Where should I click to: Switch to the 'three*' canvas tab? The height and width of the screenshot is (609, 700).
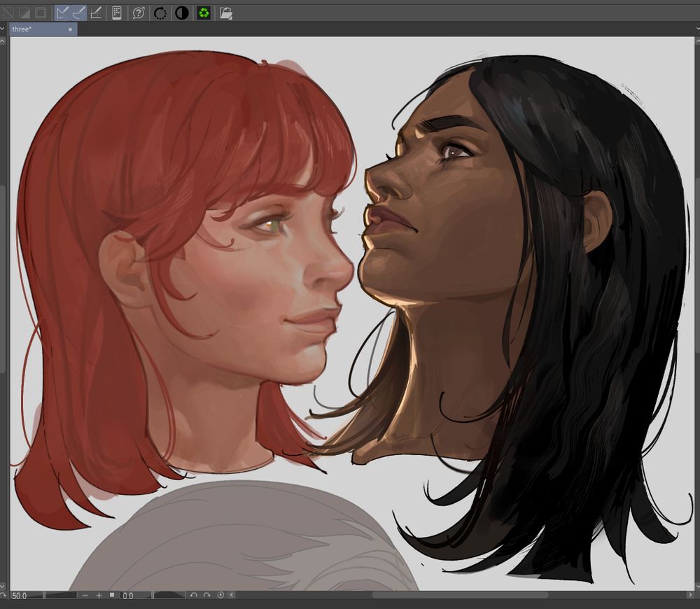coord(43,29)
